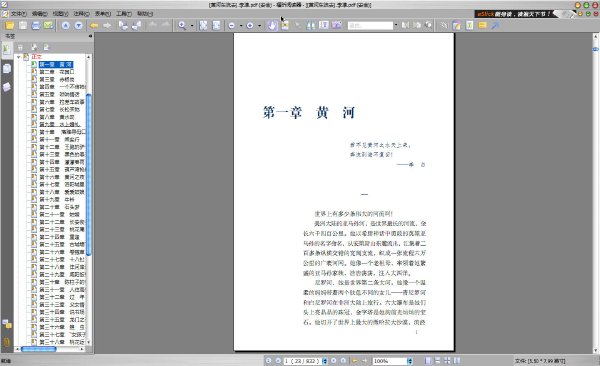Switch to continuous facing layout
Screen dimensions: 600x366
coord(457,361)
